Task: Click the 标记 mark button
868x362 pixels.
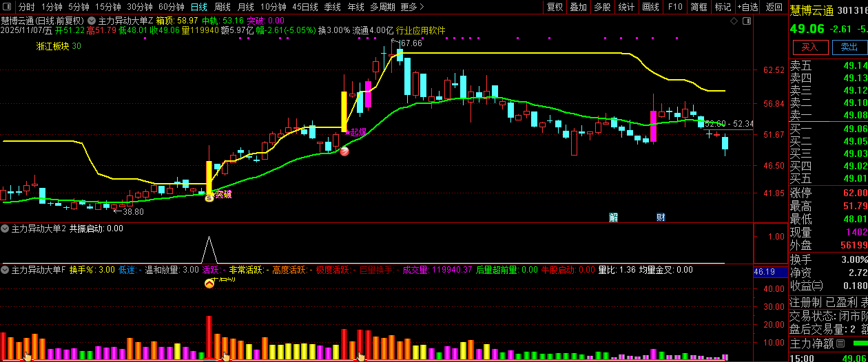Action: pyautogui.click(x=723, y=7)
